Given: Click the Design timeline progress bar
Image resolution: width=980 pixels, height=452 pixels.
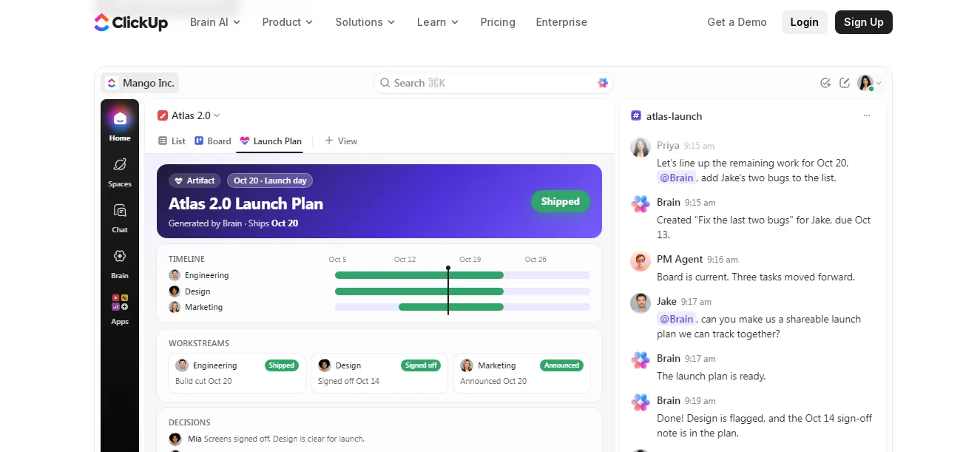Looking at the screenshot, I should pyautogui.click(x=419, y=291).
